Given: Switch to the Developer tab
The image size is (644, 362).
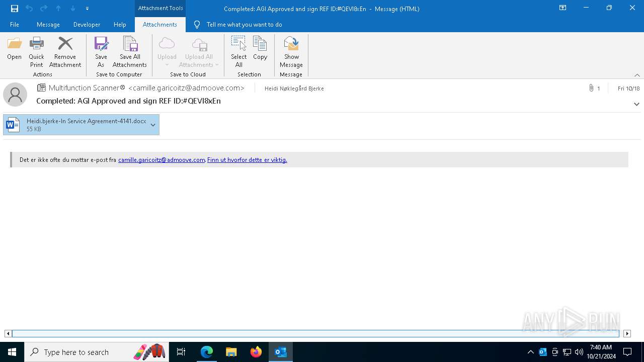Looking at the screenshot, I should coord(87,25).
